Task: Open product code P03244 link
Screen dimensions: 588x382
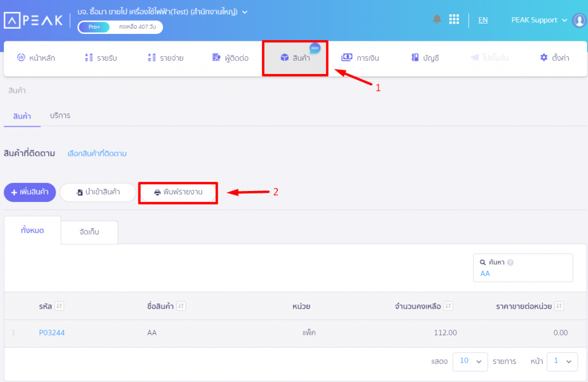Action: coord(52,333)
